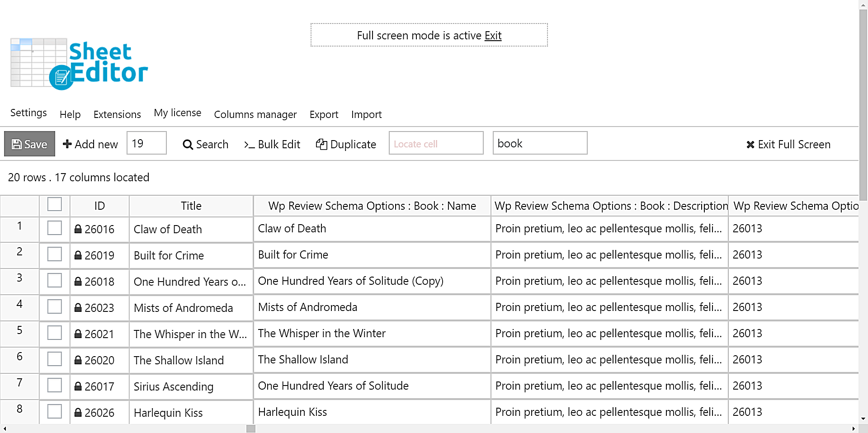Image resolution: width=868 pixels, height=433 pixels.
Task: Click the Exit link in full screen notice
Action: pyautogui.click(x=493, y=35)
